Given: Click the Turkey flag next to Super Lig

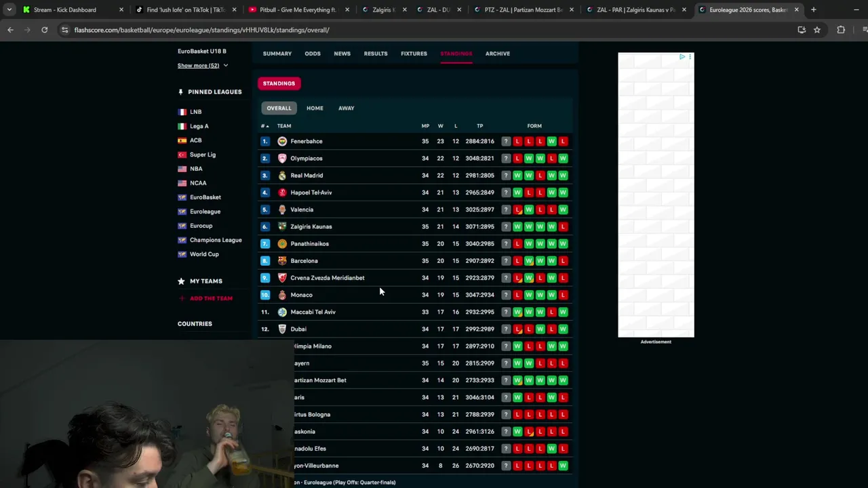Looking at the screenshot, I should 182,155.
